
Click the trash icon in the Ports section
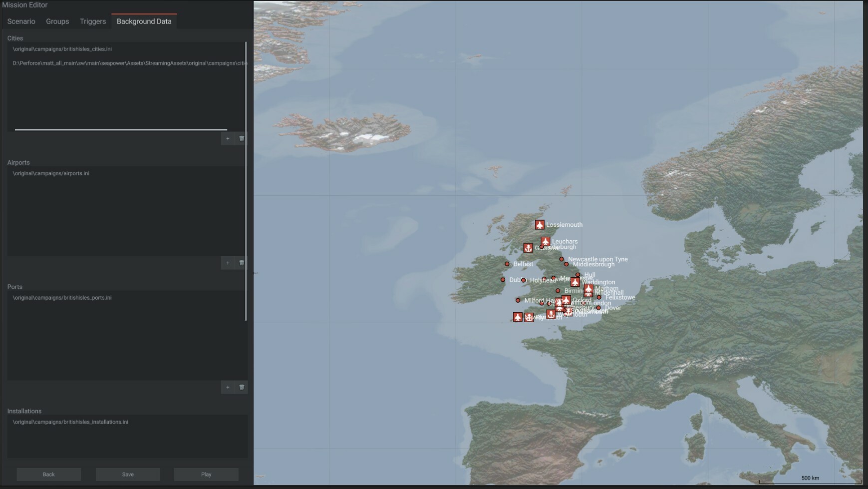click(242, 387)
